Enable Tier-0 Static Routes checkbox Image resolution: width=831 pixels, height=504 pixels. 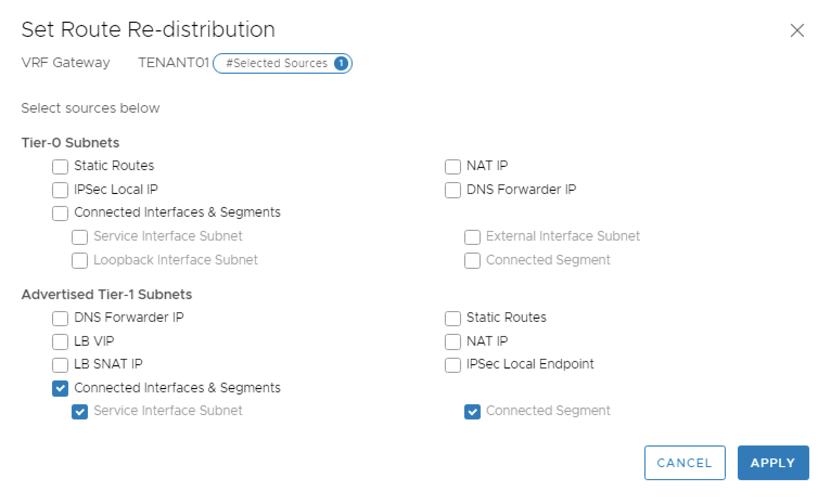(60, 166)
